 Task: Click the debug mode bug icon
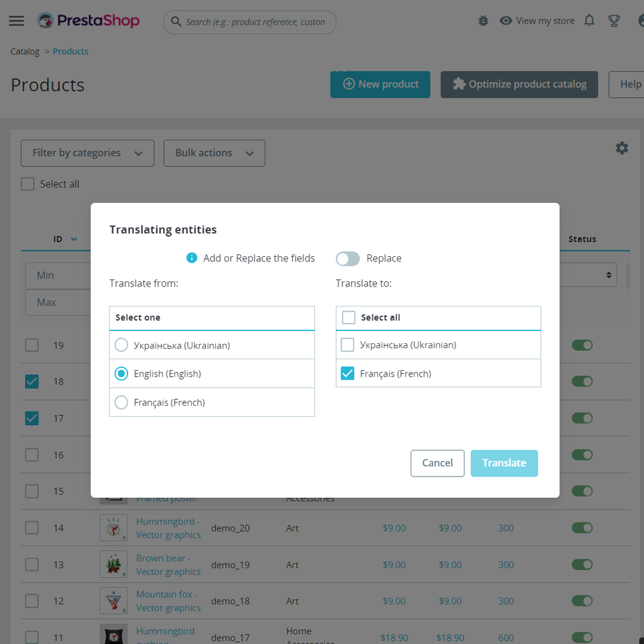click(483, 21)
